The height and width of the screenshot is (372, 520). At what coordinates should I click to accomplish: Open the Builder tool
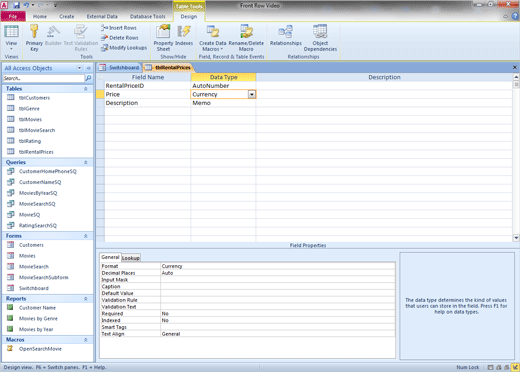click(x=53, y=35)
